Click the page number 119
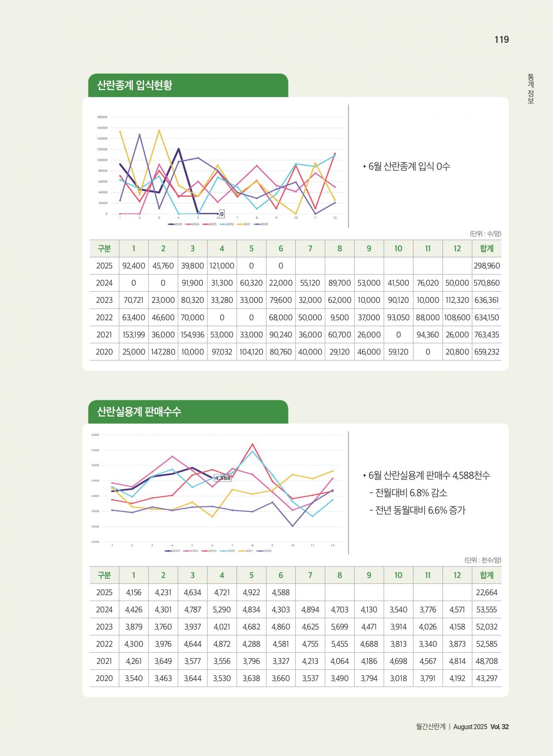 coord(501,39)
